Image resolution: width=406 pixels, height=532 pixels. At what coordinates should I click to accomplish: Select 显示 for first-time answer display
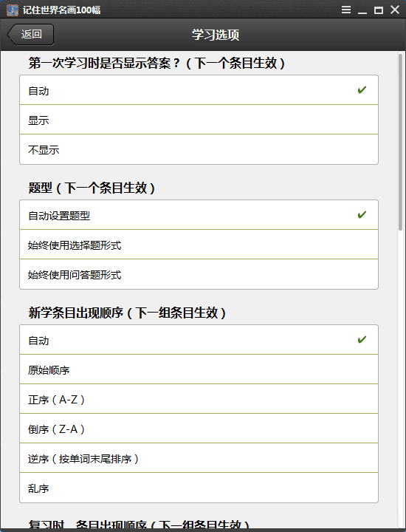coord(199,120)
